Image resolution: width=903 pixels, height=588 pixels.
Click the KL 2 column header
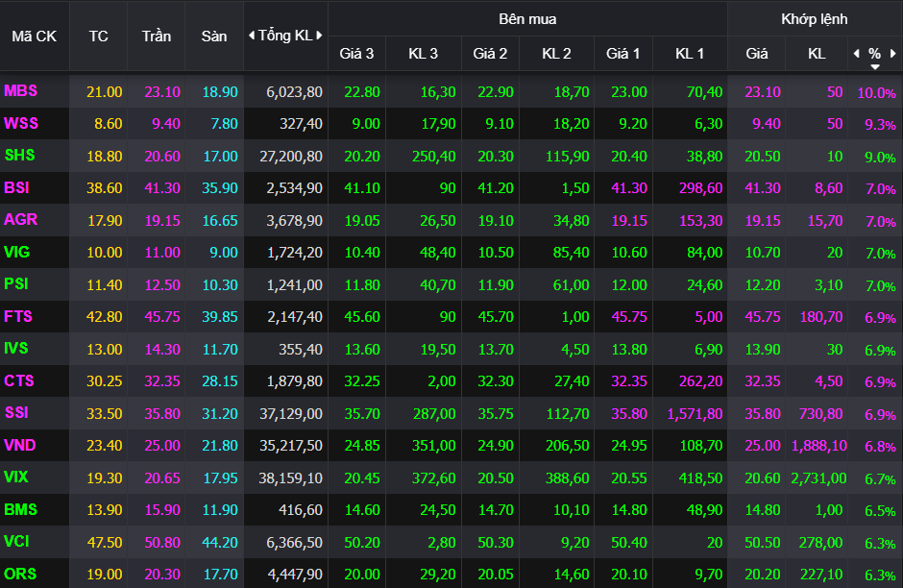coord(556,54)
